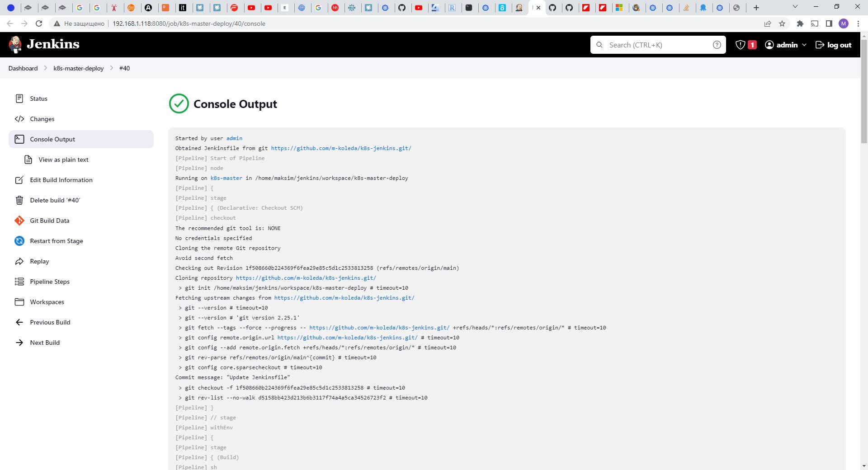This screenshot has width=868, height=470.
Task: Open Changes from the sidebar menu
Action: coord(42,119)
